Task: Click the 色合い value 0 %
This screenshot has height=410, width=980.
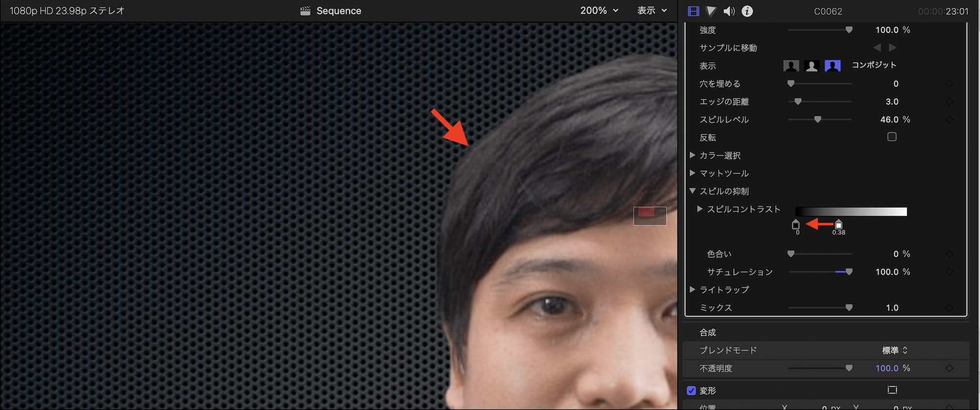Action: 902,254
